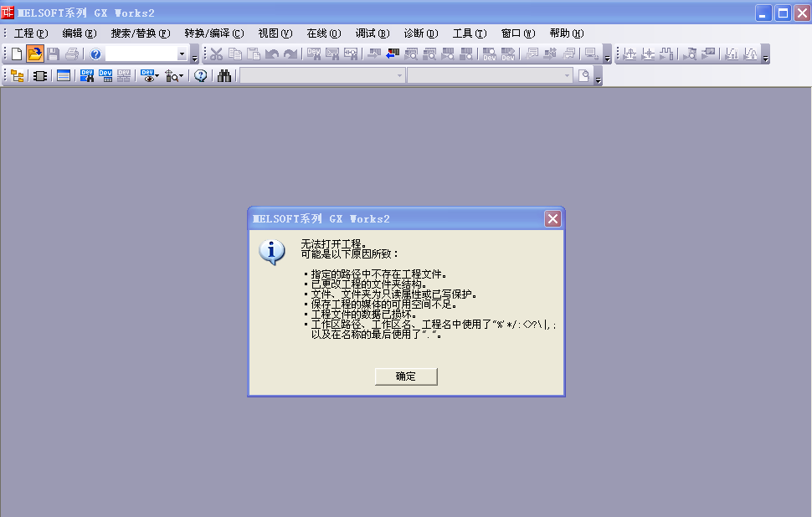Close the error dialog with X button

point(552,218)
